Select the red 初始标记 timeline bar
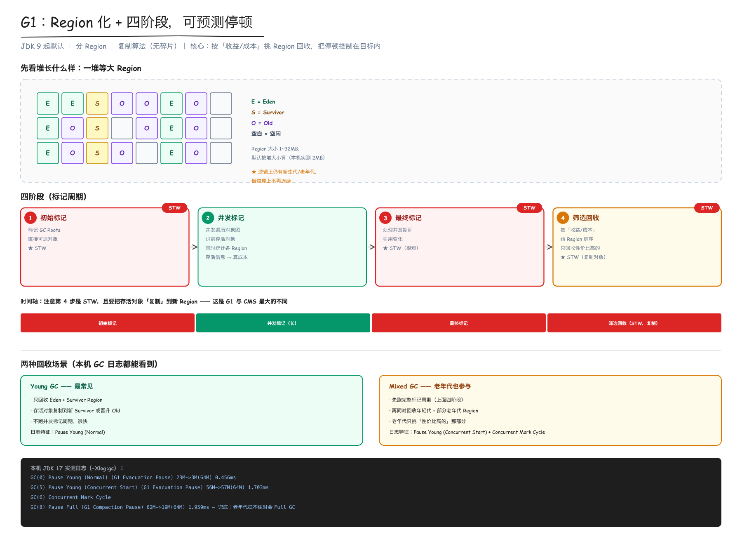Viewport: 742px width, 560px height. (x=108, y=323)
